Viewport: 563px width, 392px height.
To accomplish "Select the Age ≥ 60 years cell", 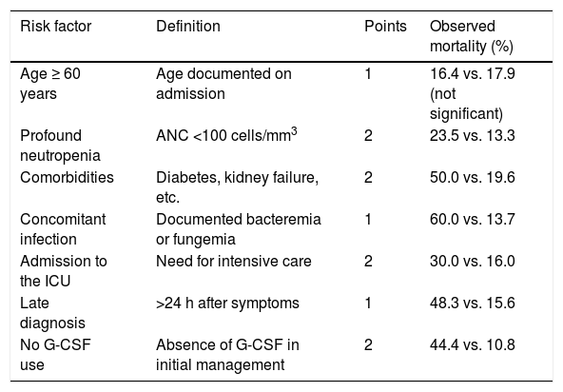I will point(50,84).
